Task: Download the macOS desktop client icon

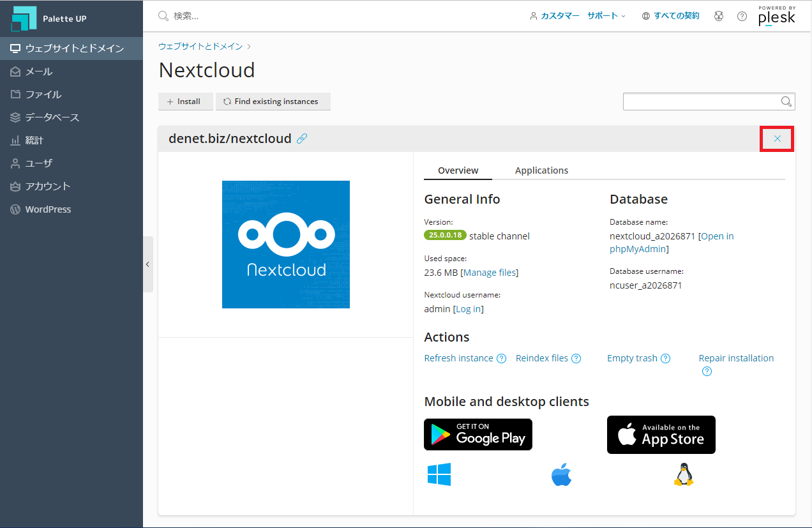Action: coord(561,475)
